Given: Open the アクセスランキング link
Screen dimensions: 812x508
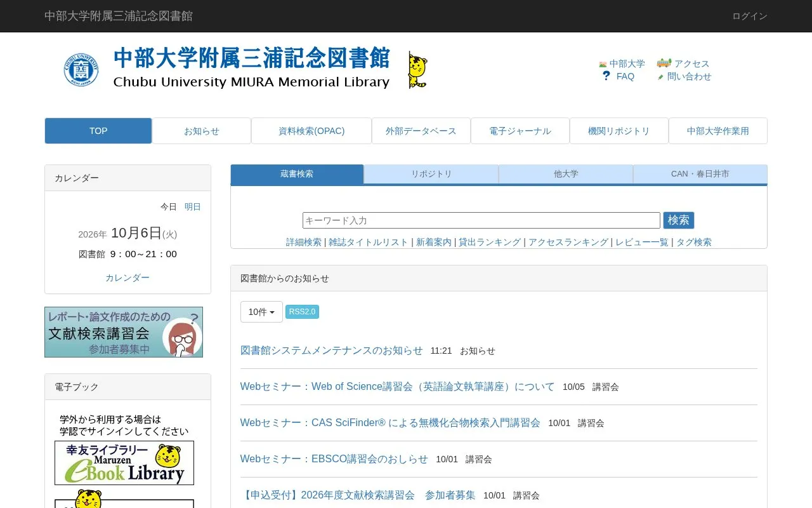Looking at the screenshot, I should 568,242.
